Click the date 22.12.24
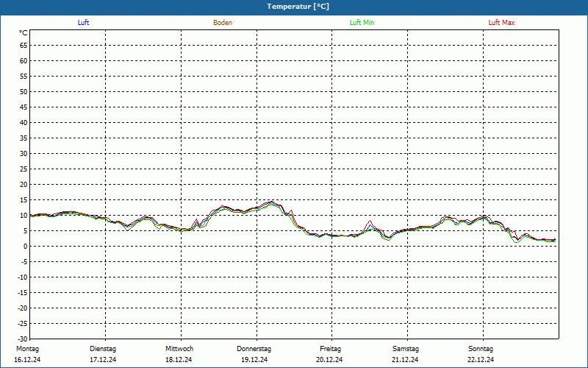 (481, 360)
